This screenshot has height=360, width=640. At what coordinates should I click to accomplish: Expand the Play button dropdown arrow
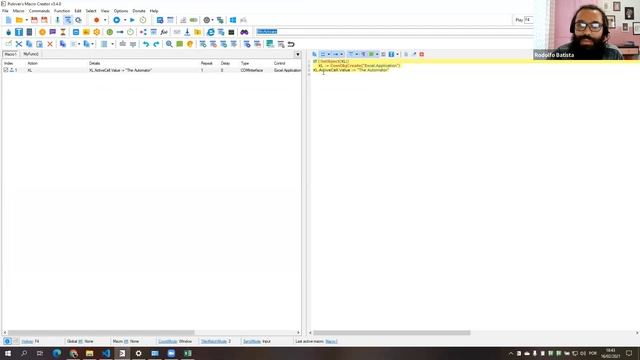(x=124, y=20)
